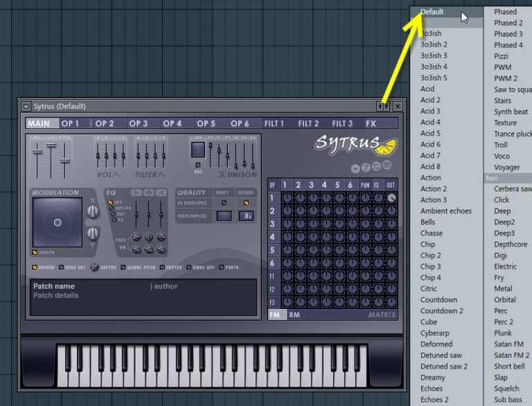Open the OP 4 tab
Image resolution: width=532 pixels, height=406 pixels.
(x=177, y=123)
